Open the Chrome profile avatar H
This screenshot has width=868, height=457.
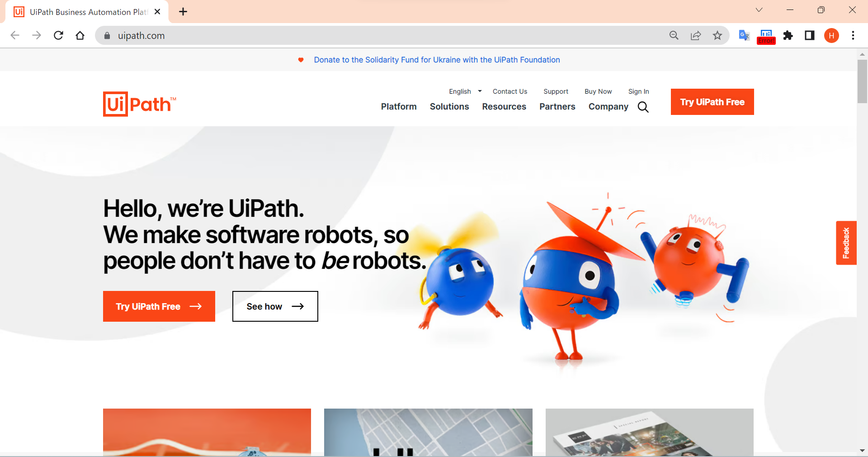831,35
